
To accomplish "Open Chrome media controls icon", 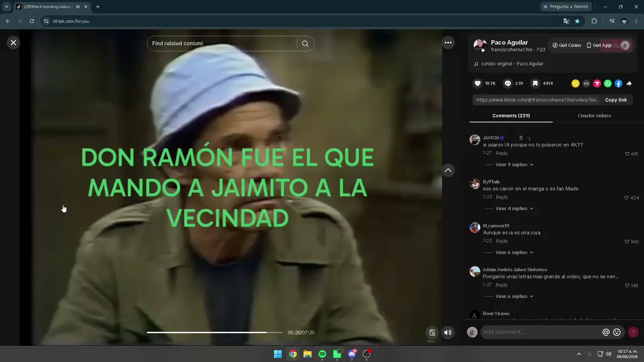I will pos(612,21).
